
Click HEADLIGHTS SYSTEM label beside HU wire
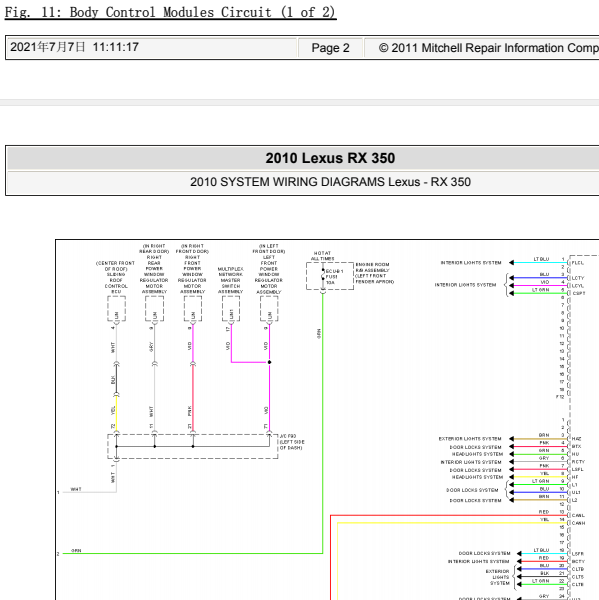(x=477, y=454)
